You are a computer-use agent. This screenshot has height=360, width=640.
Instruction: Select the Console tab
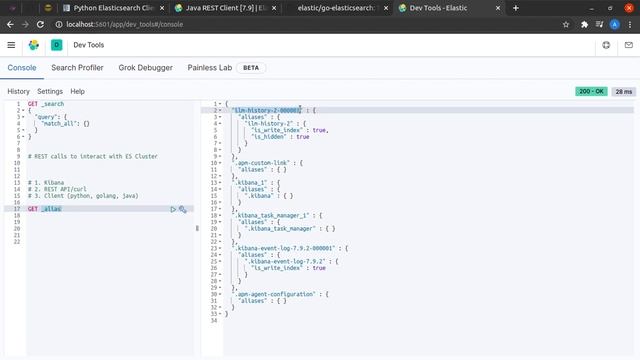[22, 68]
